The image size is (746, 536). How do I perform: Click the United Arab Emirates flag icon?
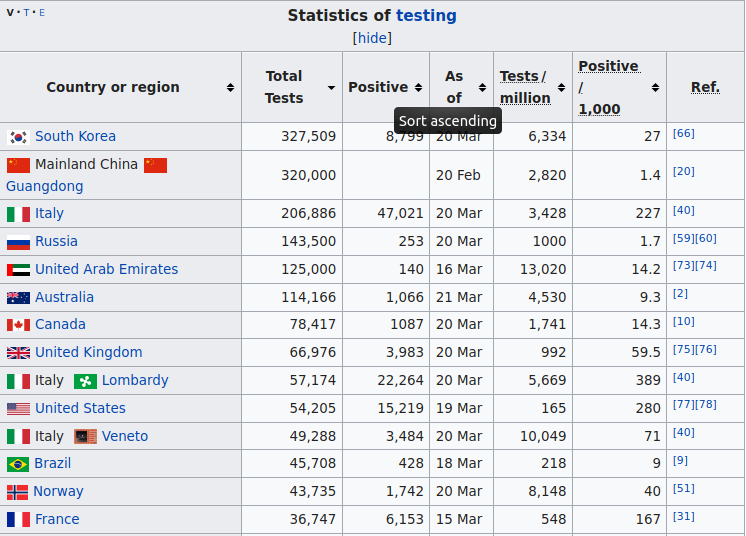[18, 270]
